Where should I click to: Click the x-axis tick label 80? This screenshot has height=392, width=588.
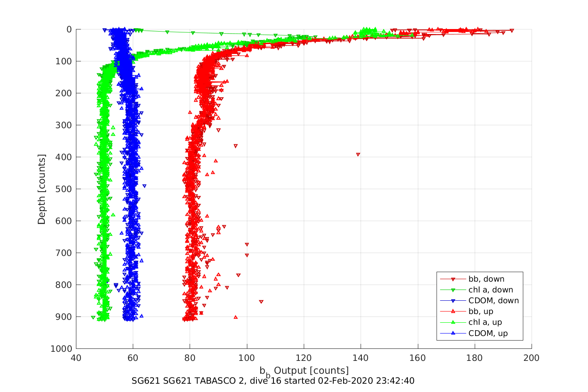(x=190, y=358)
